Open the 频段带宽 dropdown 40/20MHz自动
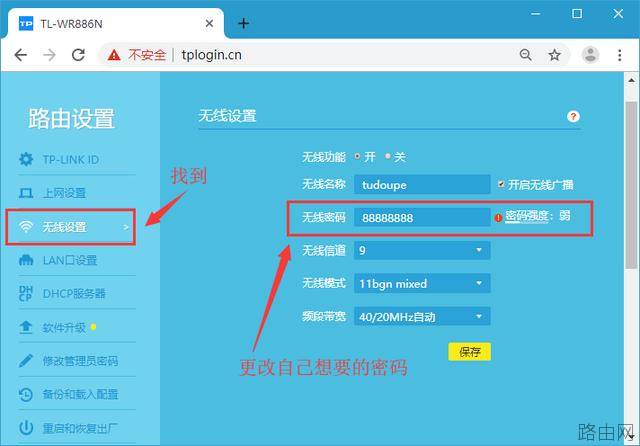 [x=422, y=316]
